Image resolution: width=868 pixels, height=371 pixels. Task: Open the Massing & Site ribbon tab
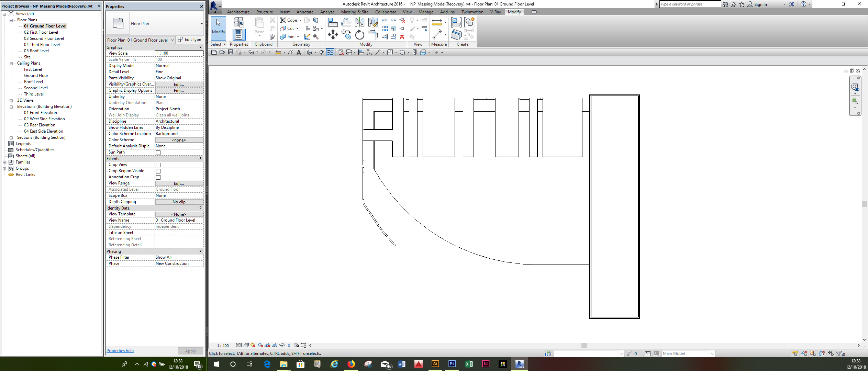[x=354, y=12]
